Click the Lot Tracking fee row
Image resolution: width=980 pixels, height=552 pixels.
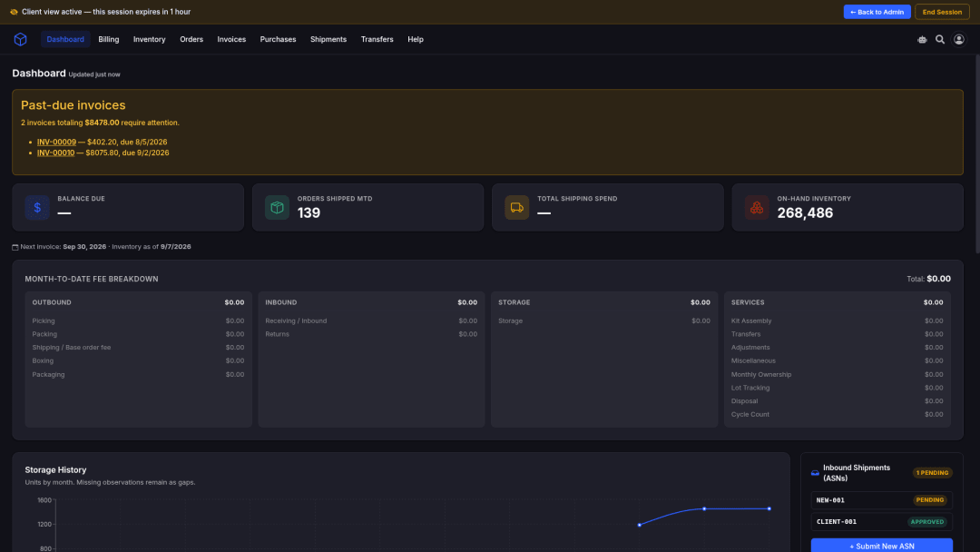(x=837, y=389)
